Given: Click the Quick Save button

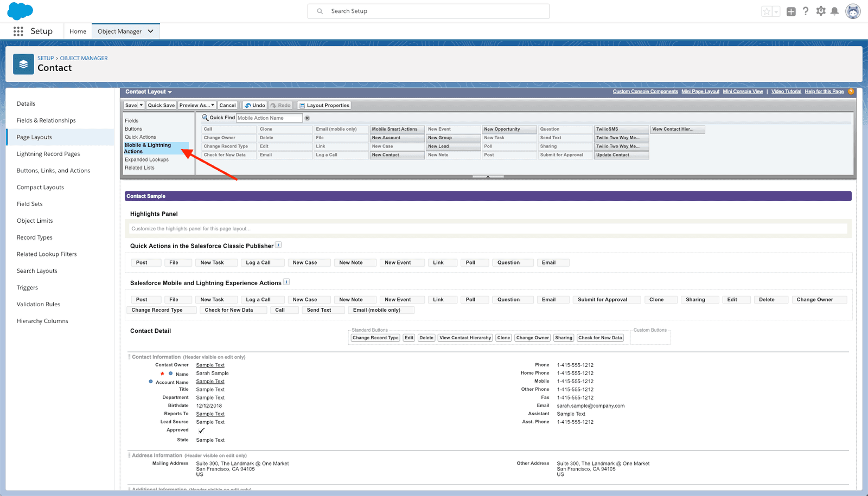Looking at the screenshot, I should tap(161, 105).
